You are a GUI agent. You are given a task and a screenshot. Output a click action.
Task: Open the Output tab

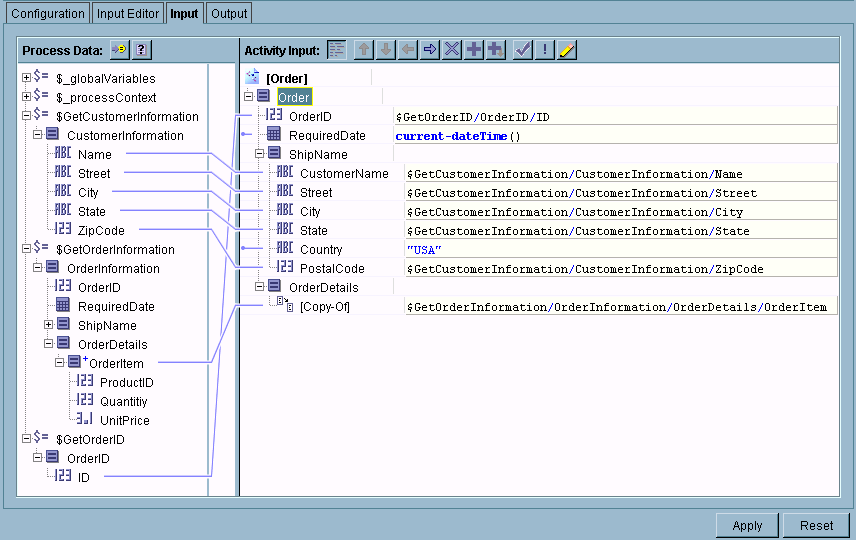pyautogui.click(x=229, y=14)
